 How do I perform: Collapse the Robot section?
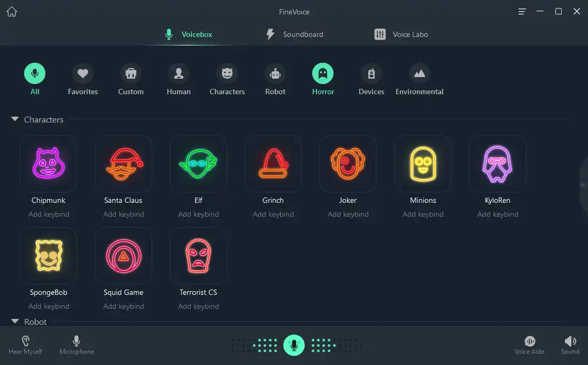[x=15, y=322]
